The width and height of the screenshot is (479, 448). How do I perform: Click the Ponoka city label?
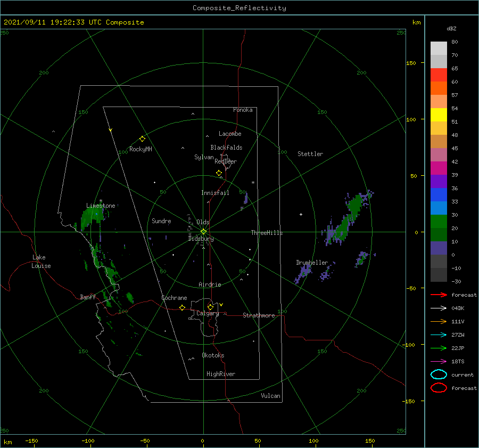coord(243,110)
